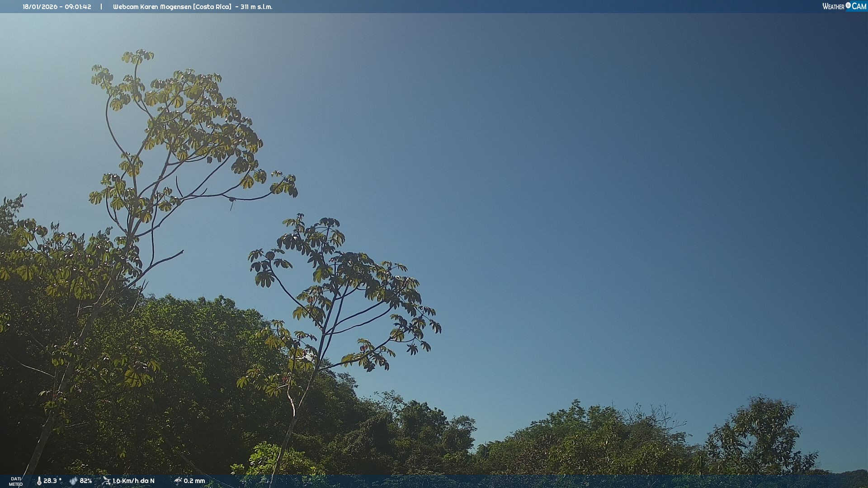The height and width of the screenshot is (488, 868).
Task: Click the WeatherCam logo
Action: [844, 6]
